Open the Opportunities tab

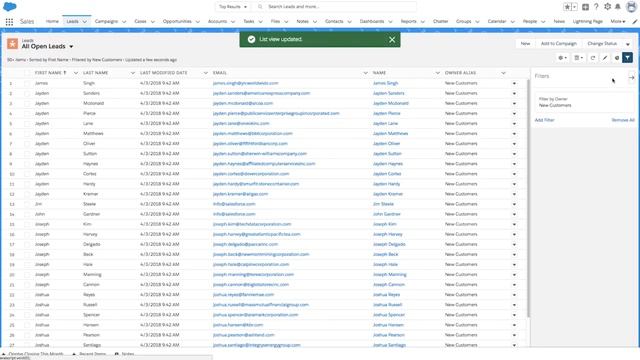(177, 21)
